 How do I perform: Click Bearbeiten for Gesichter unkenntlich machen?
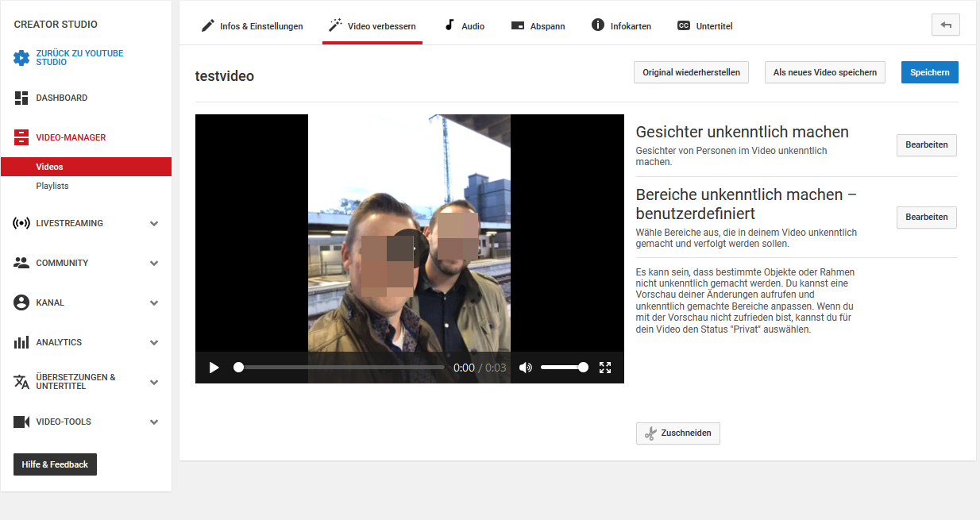pos(927,145)
